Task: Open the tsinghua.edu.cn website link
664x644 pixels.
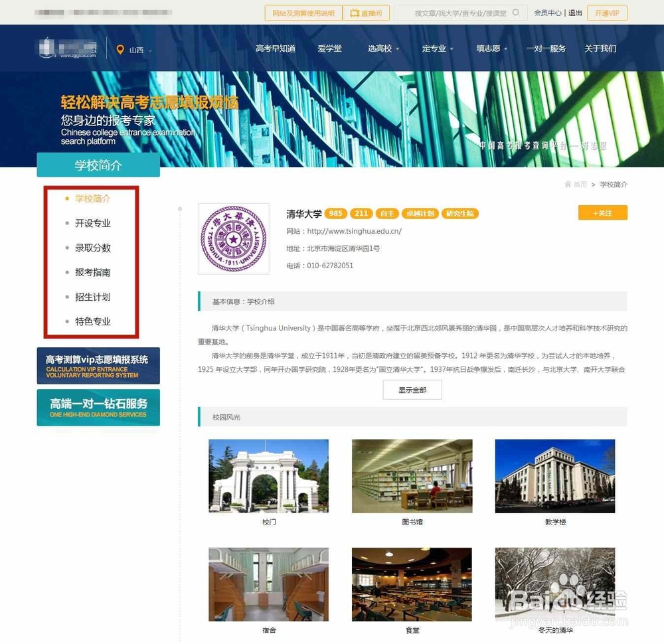Action: (x=354, y=231)
